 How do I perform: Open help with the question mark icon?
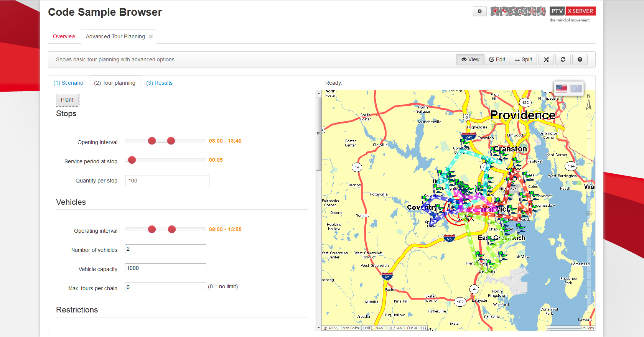(x=580, y=59)
